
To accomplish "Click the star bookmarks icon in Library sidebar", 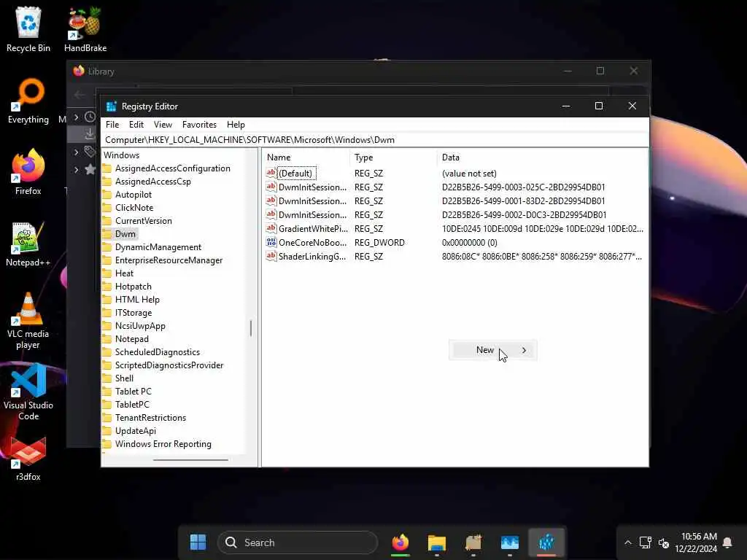I will click(x=90, y=169).
